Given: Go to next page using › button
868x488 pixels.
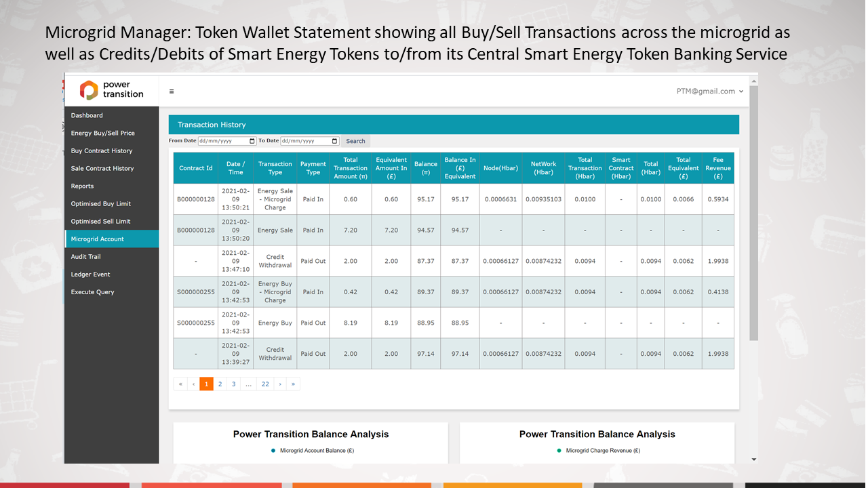Looking at the screenshot, I should point(280,384).
